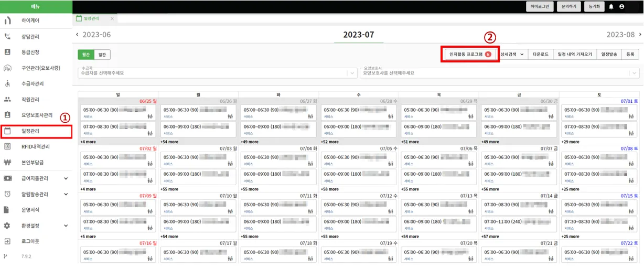Screen dimensions: 644x267
Task: Show +29 more on 07/01 토
Action: (571, 142)
